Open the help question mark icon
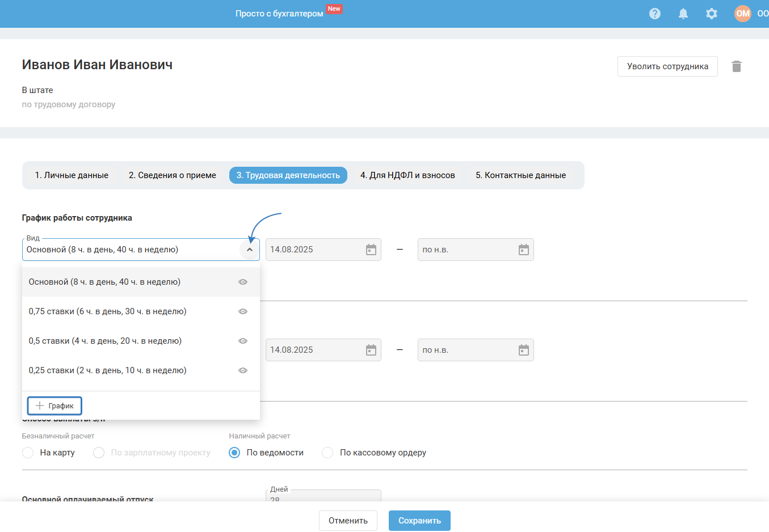Viewport: 769px width, 532px height. (655, 14)
